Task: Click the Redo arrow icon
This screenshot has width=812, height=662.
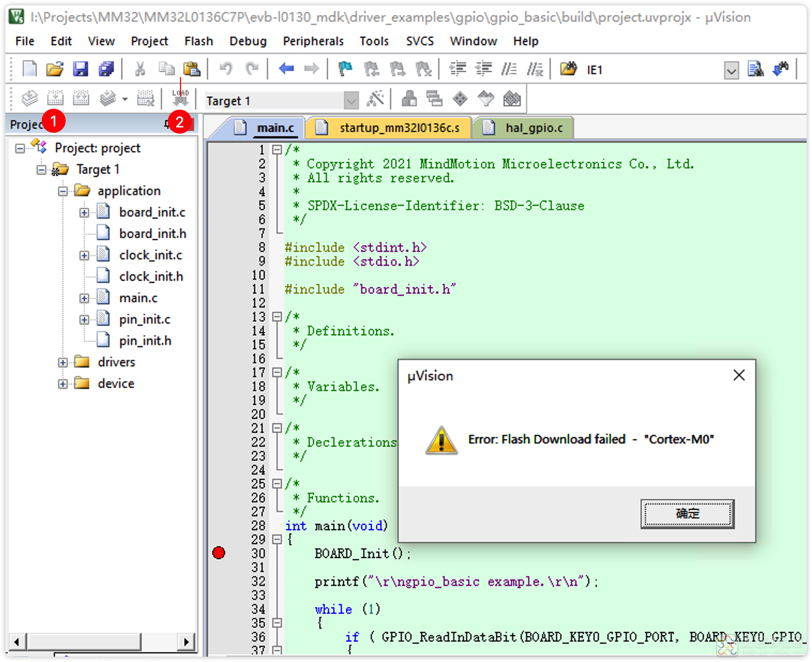Action: (x=252, y=69)
